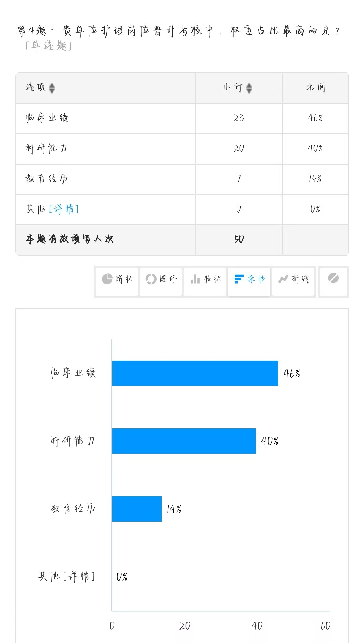Click the 第4题 question title text
The height and width of the screenshot is (643, 364).
coord(178,31)
